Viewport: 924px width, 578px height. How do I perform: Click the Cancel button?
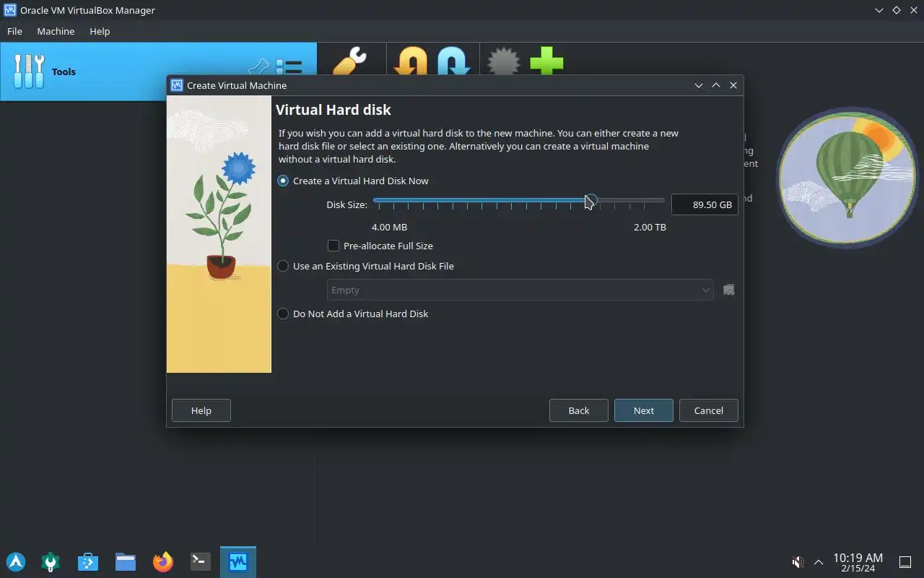coord(709,410)
